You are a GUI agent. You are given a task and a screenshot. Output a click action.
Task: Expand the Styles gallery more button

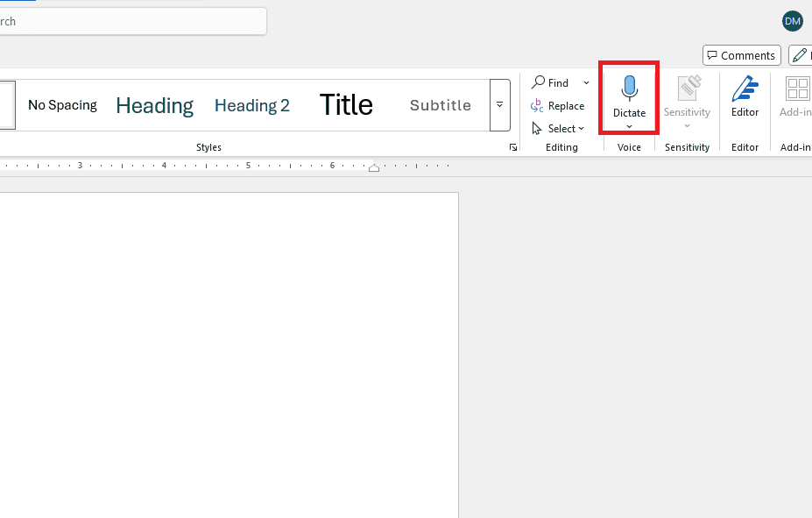pyautogui.click(x=500, y=105)
